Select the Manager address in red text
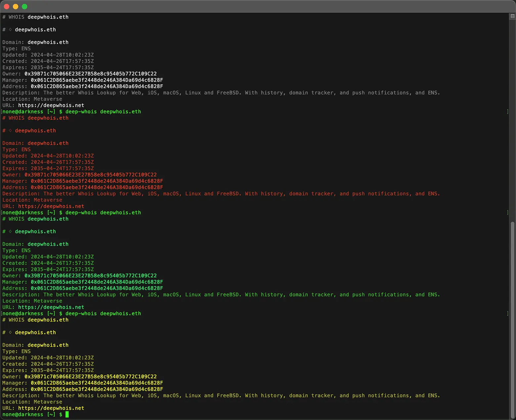Viewport: 516px width, 420px height. [97, 181]
